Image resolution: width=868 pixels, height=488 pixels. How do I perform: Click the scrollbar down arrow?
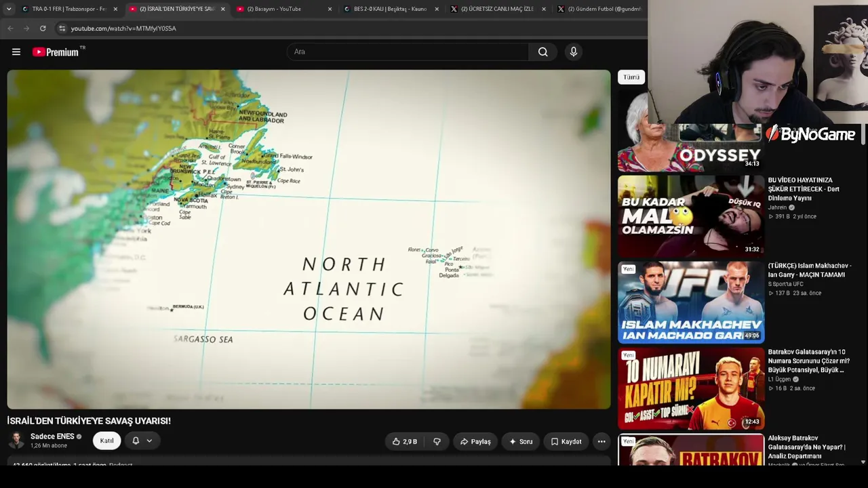863,462
